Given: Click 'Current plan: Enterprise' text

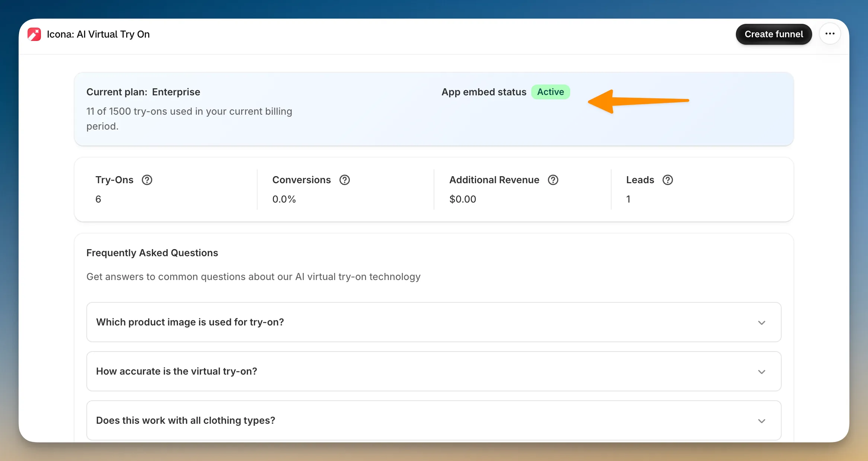Looking at the screenshot, I should pyautogui.click(x=143, y=92).
